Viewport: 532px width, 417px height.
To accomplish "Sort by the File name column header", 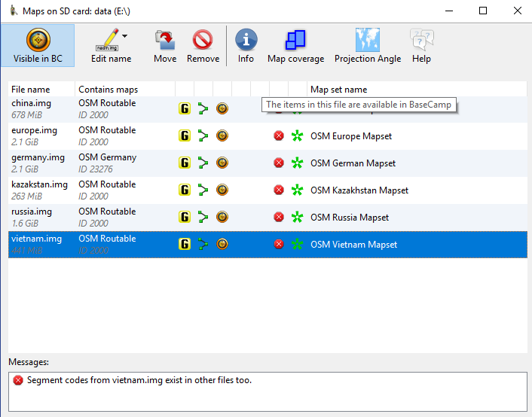I will coord(41,90).
